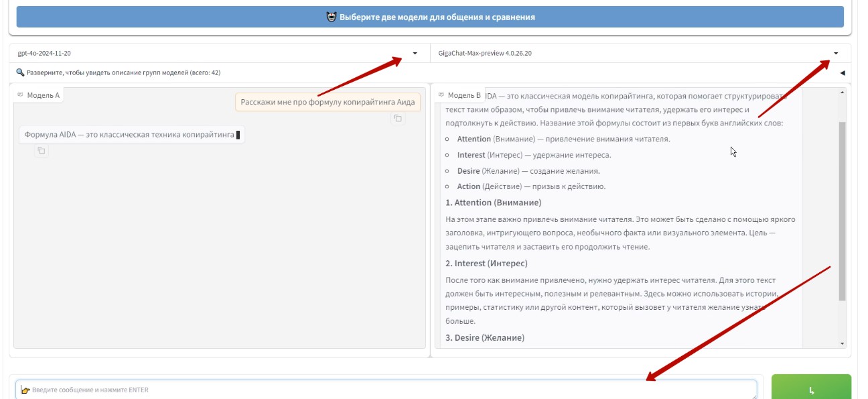The height and width of the screenshot is (399, 868).
Task: Focus the message input field
Action: point(386,390)
